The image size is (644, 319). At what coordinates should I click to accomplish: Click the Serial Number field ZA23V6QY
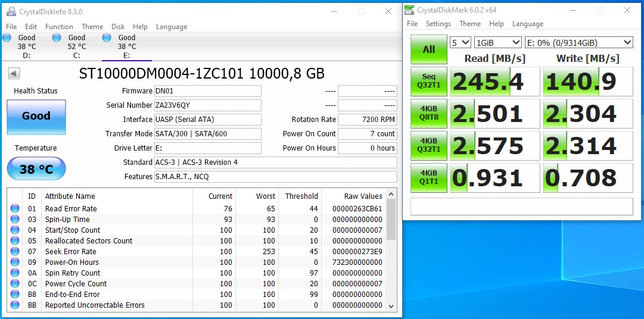coord(207,105)
